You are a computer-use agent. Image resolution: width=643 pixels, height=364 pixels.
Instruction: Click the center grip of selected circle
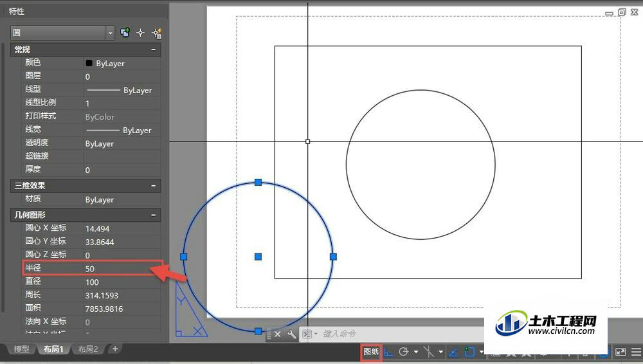[258, 257]
